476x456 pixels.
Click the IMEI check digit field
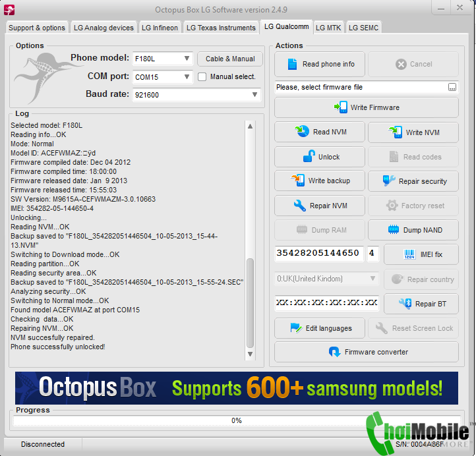pyautogui.click(x=372, y=253)
